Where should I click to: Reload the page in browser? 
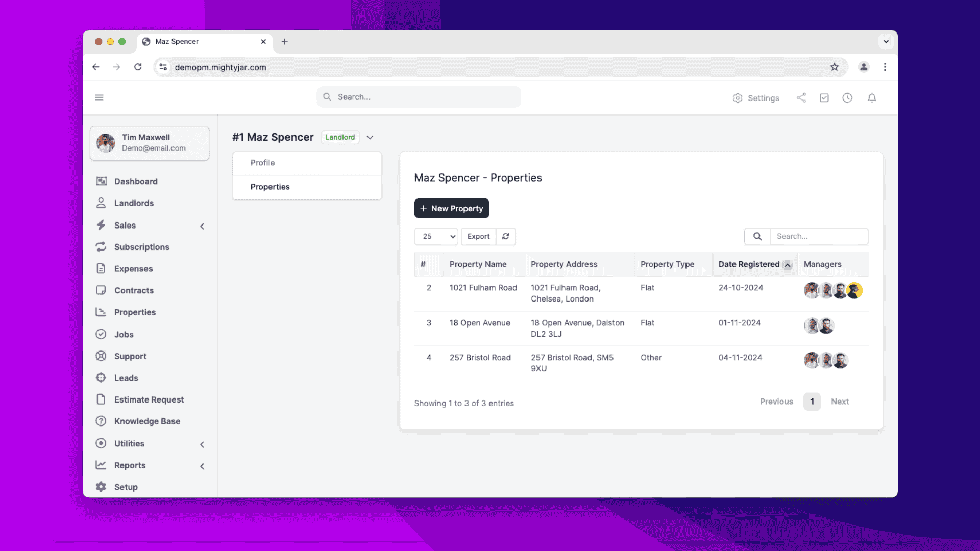(138, 67)
